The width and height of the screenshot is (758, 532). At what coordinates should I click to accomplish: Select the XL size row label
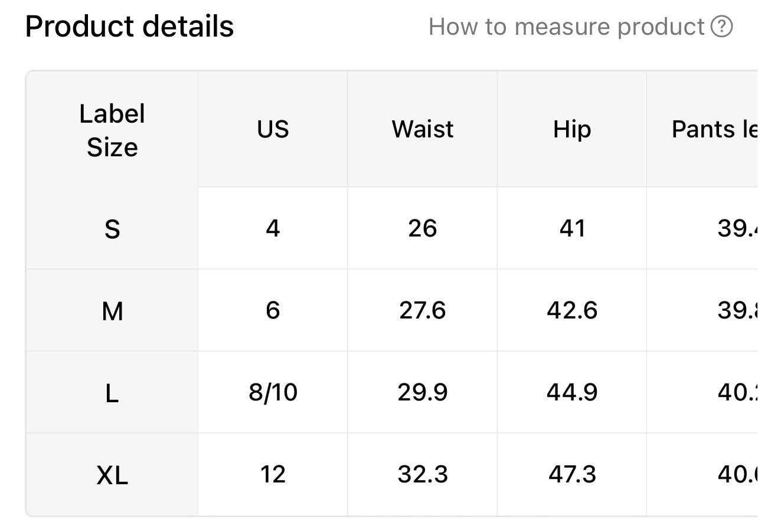(x=112, y=474)
